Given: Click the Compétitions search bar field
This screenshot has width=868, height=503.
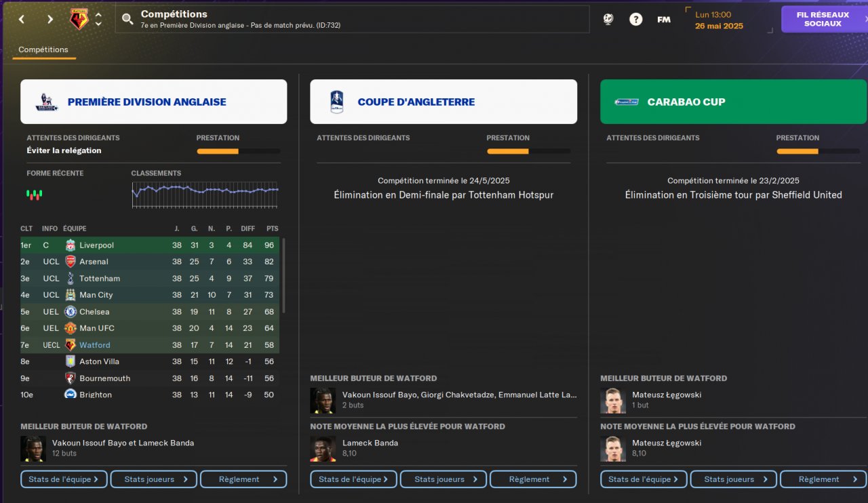Looking at the screenshot, I should tap(353, 19).
